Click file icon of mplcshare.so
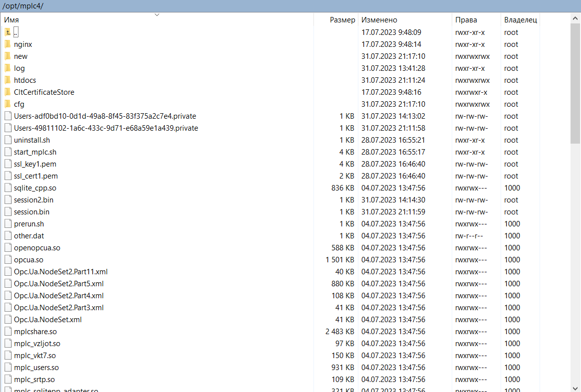Viewport: 581px width, 392px height. [x=8, y=332]
